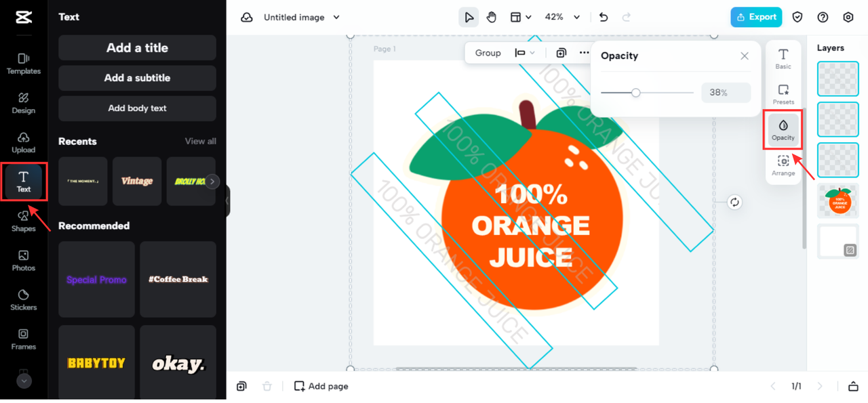Choose the okay. text preset

[x=178, y=362]
